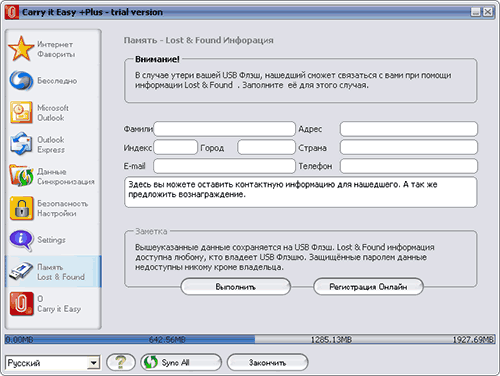
Task: Click the 1285.13MB storage label
Action: 331,340
